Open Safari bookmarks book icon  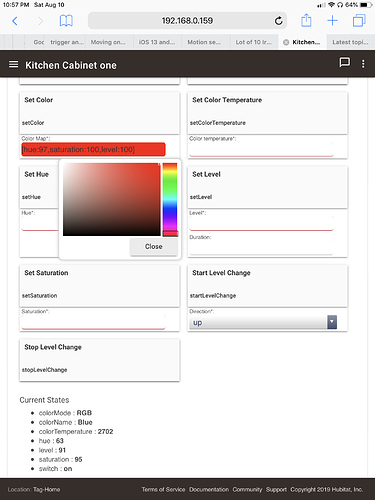click(66, 21)
